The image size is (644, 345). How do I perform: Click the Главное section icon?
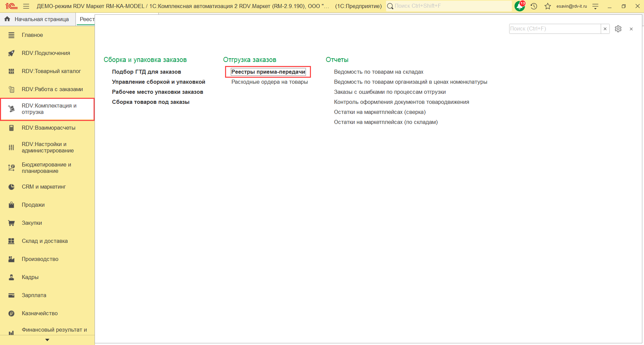click(11, 35)
